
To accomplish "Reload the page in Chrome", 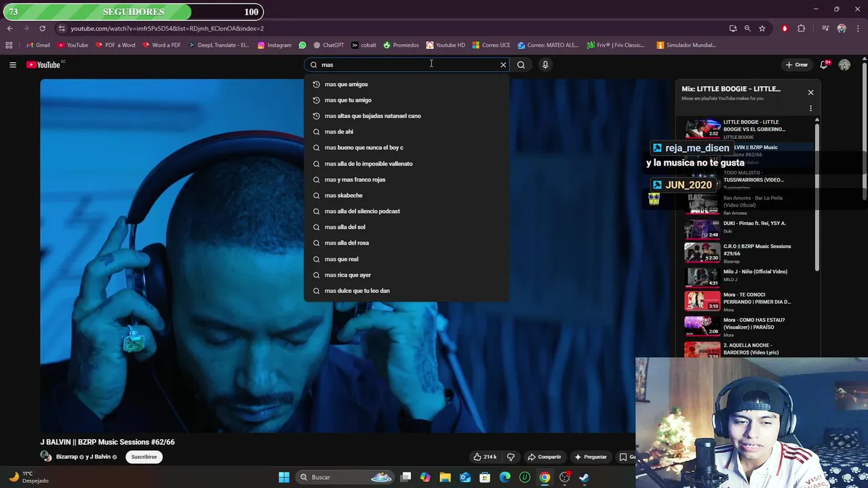I will pos(42,28).
